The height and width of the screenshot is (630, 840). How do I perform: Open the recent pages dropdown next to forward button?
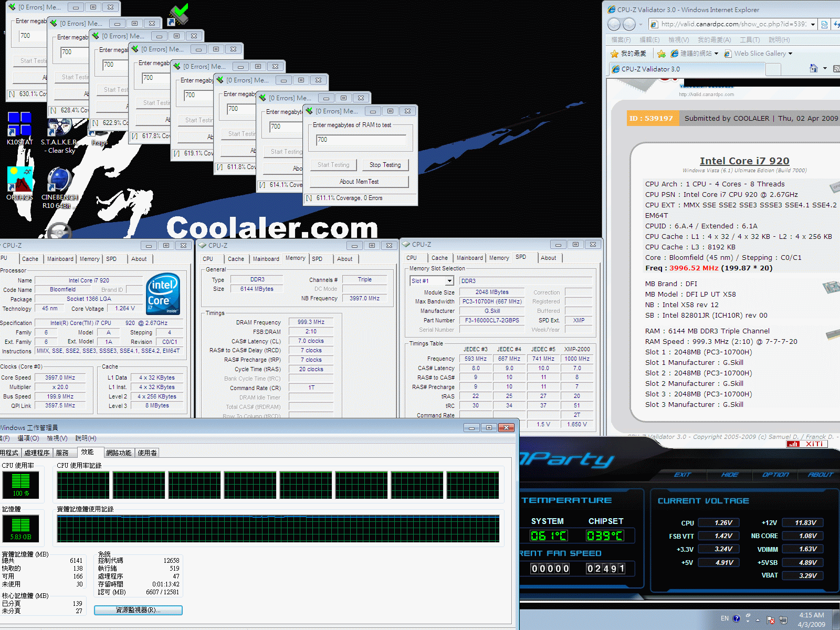[640, 24]
